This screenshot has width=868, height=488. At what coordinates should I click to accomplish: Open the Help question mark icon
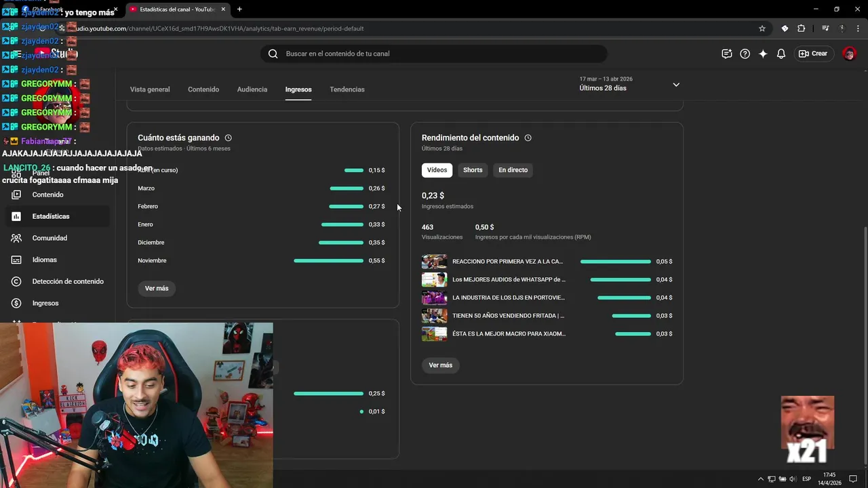[x=745, y=54]
